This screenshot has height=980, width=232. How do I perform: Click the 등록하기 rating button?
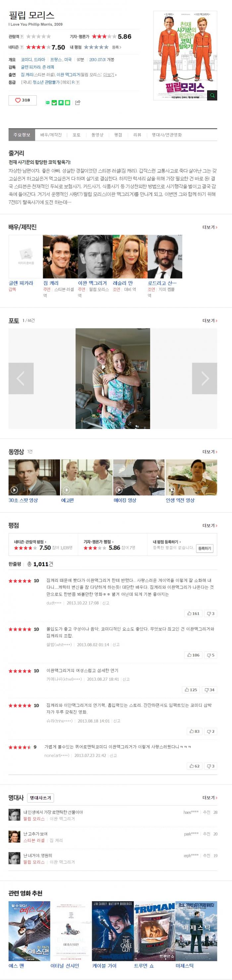click(204, 548)
